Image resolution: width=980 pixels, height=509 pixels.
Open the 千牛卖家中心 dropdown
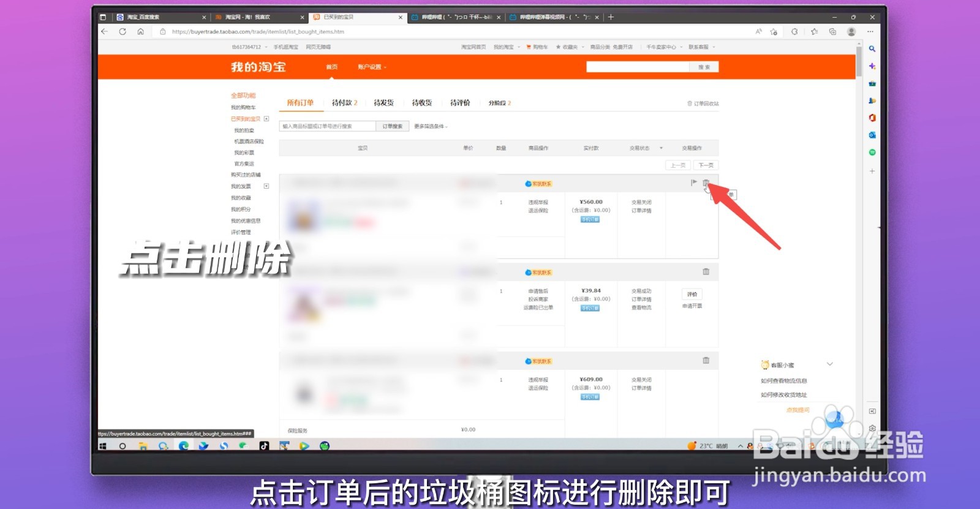point(664,47)
